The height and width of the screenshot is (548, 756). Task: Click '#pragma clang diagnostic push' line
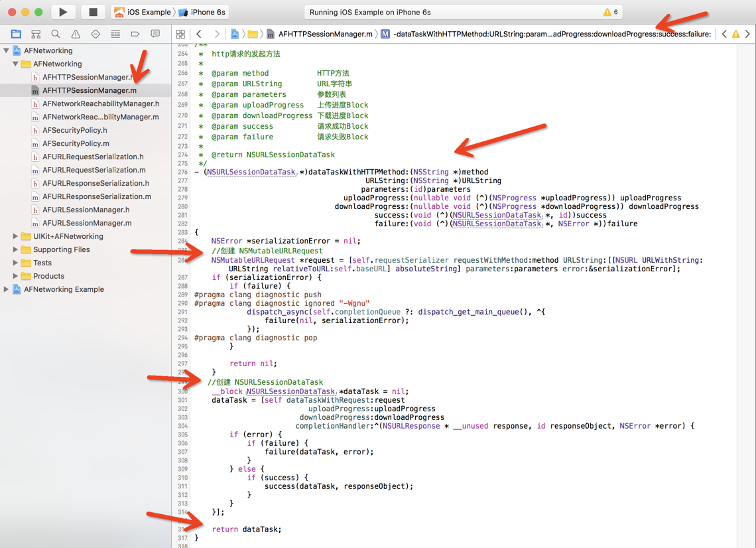pos(257,295)
